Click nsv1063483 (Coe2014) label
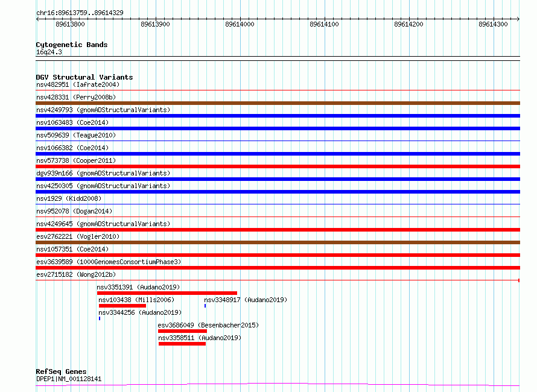 point(72,122)
